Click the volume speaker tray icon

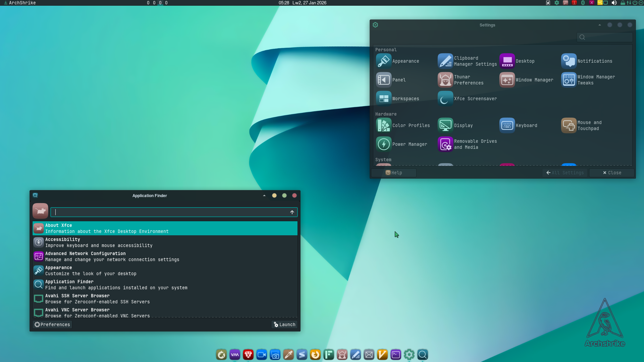pos(614,3)
